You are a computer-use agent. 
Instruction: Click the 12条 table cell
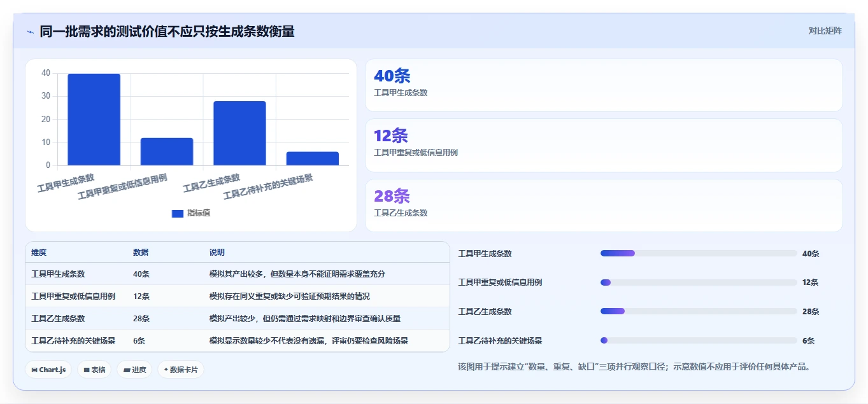141,296
